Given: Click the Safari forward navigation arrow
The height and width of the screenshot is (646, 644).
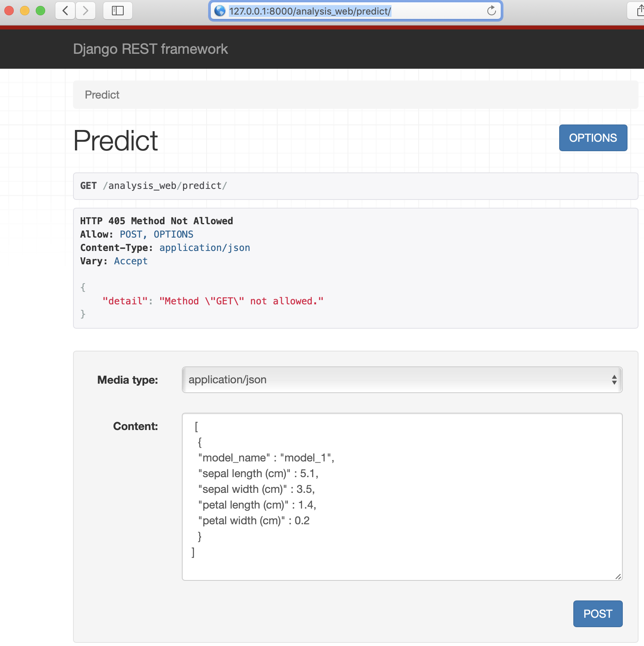Looking at the screenshot, I should pyautogui.click(x=86, y=11).
